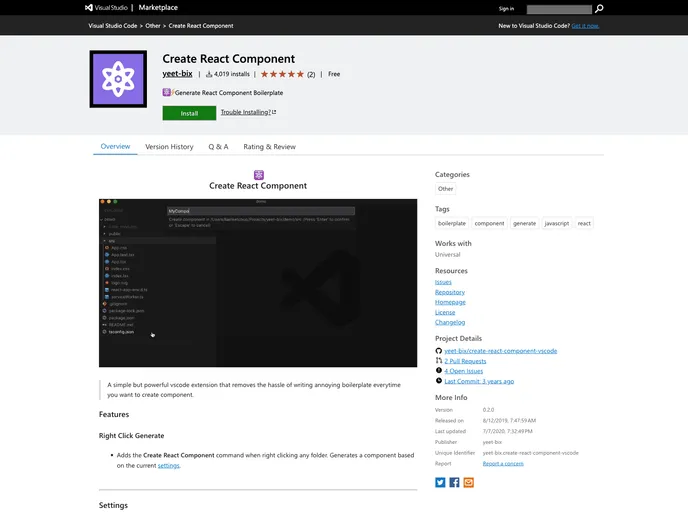688x512 pixels.
Task: Click the search magnifier icon
Action: coord(599,9)
